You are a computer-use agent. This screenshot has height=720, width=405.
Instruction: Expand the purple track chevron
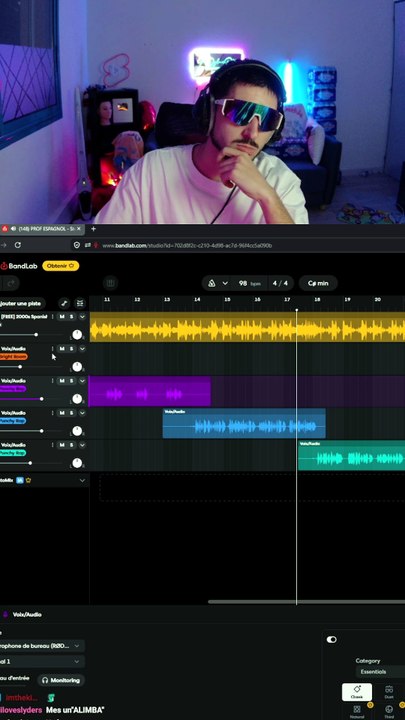[82, 381]
